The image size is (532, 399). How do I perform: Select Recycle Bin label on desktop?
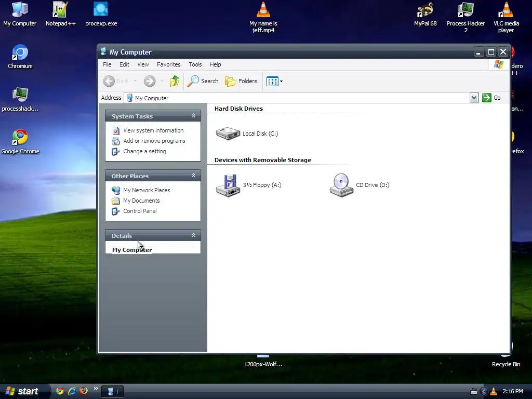point(506,364)
